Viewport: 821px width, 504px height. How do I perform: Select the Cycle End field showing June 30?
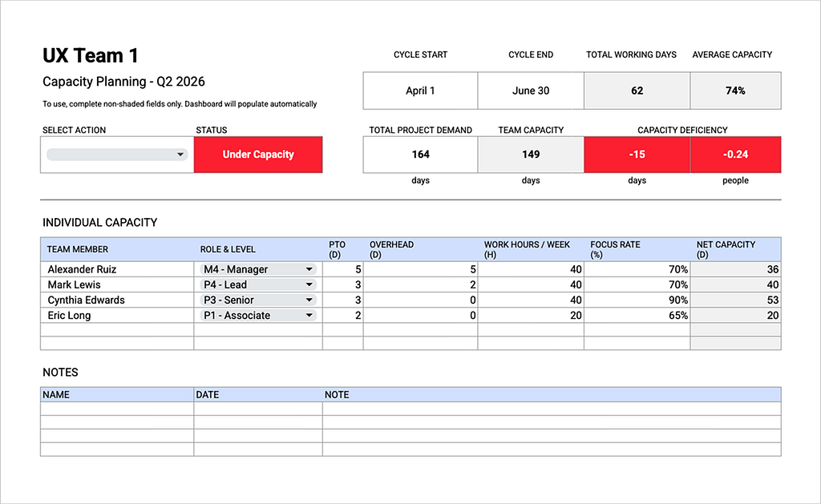(x=530, y=91)
